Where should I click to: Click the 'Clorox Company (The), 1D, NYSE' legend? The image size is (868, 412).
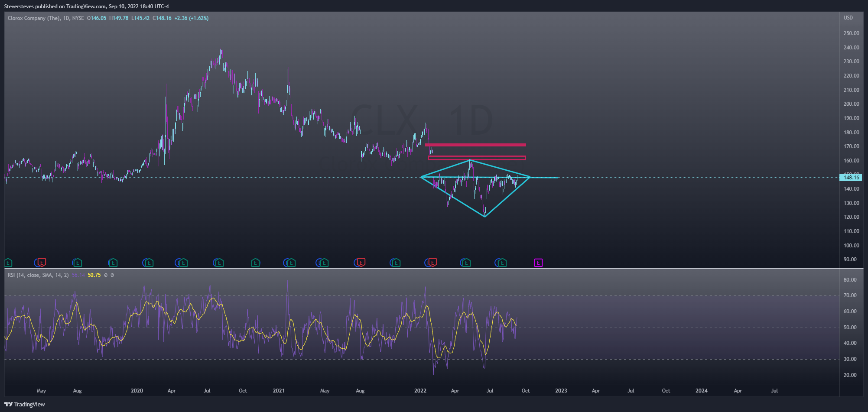coord(46,18)
